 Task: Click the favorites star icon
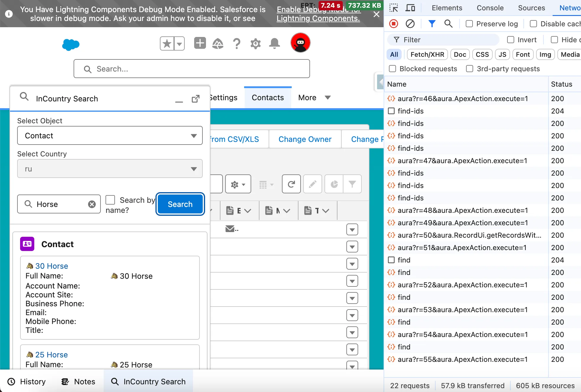(167, 44)
